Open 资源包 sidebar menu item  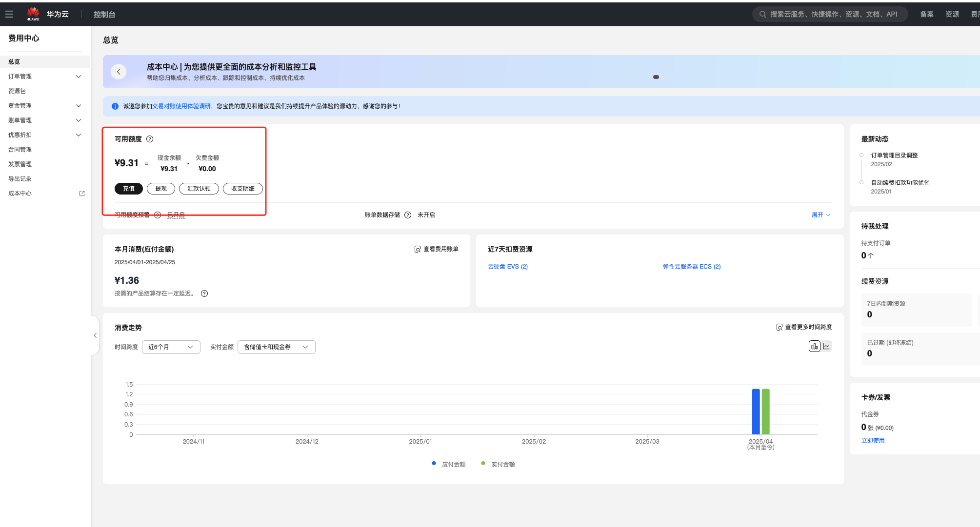17,91
